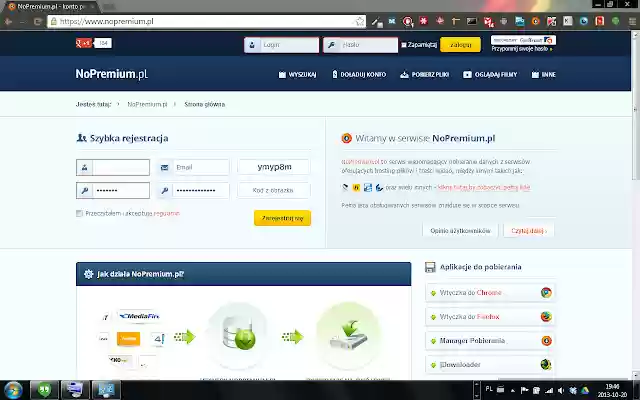The height and width of the screenshot is (400, 640).
Task: Click the registration Email field
Action: [x=193, y=167]
